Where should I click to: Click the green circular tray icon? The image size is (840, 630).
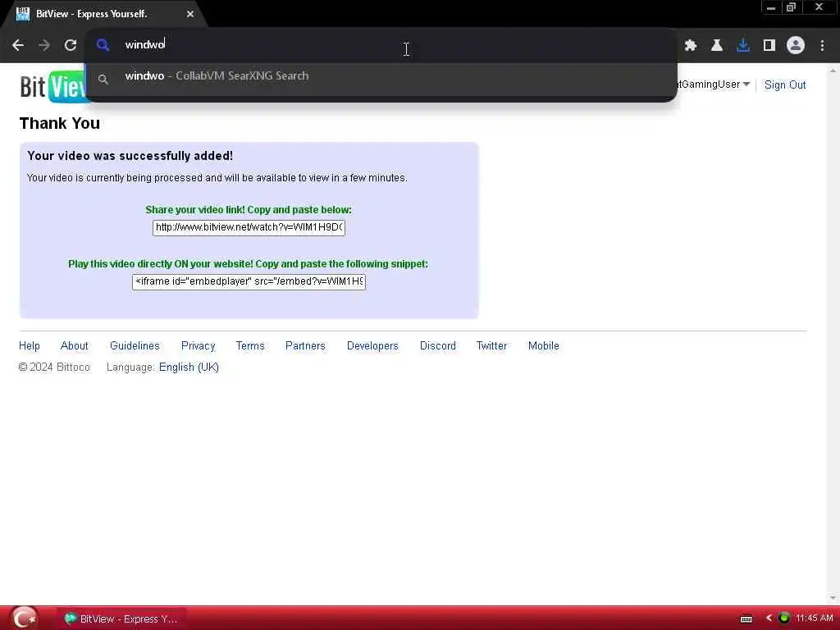tap(783, 619)
